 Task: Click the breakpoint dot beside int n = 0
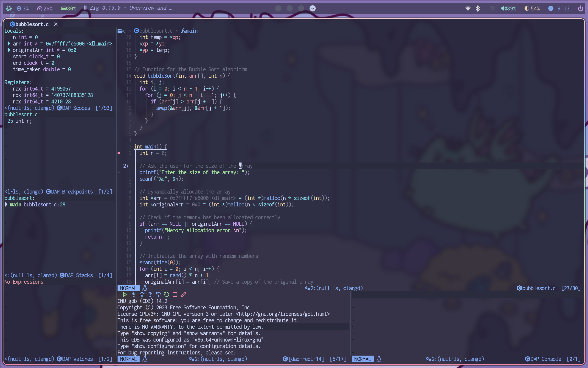(119, 153)
